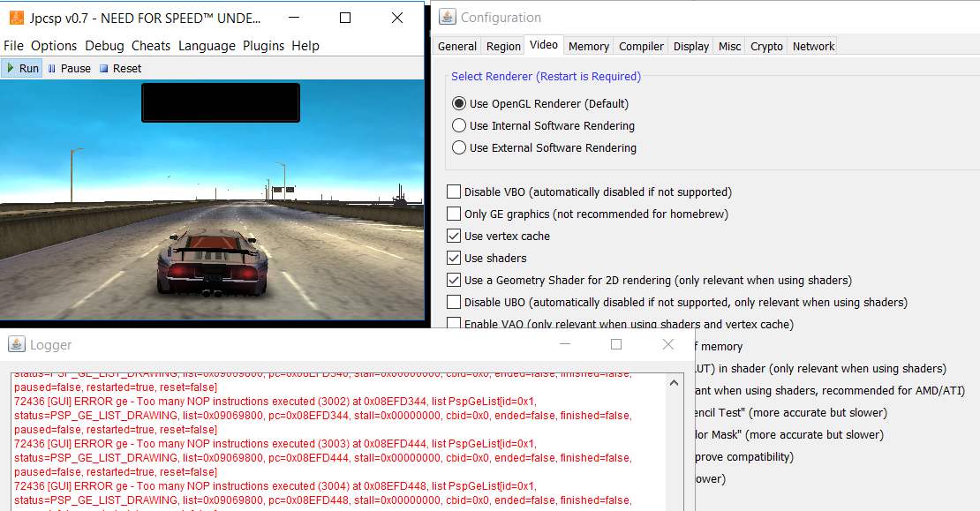Open the Options menu
Screen dimensions: 980x511
[54, 46]
